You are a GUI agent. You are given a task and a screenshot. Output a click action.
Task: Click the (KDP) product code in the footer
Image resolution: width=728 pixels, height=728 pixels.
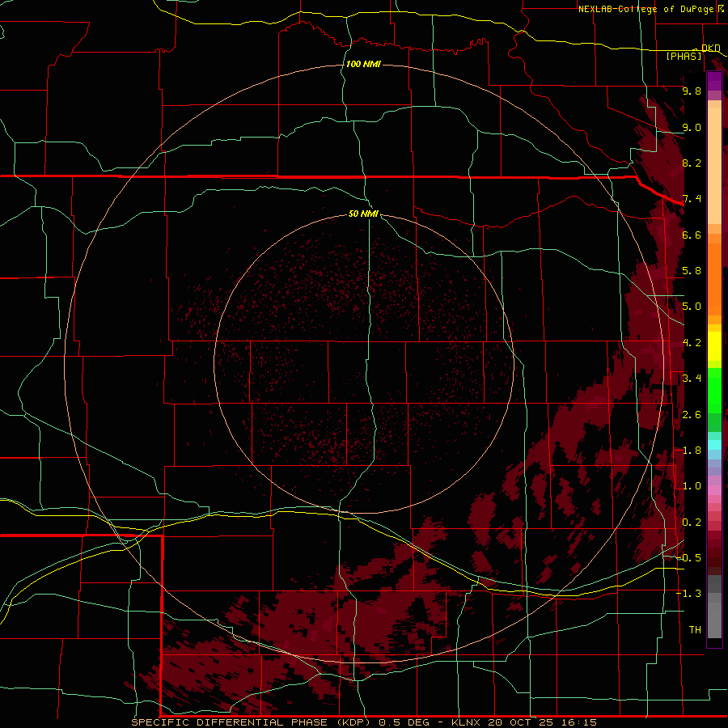(x=355, y=722)
